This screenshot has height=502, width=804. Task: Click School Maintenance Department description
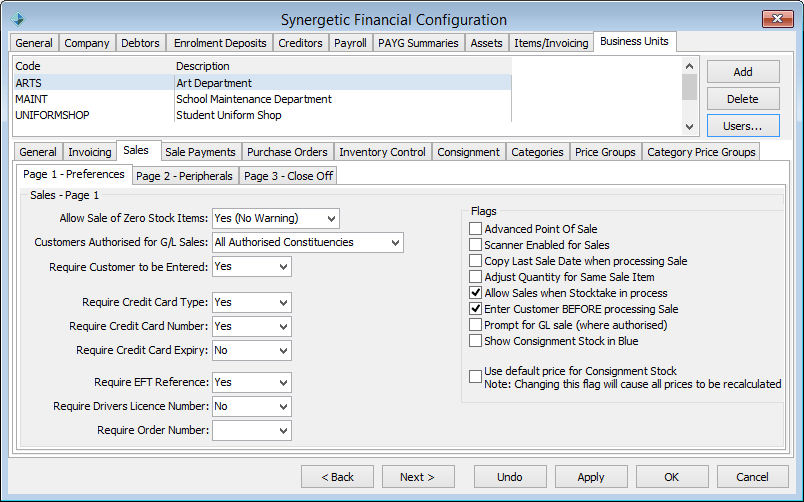point(254,99)
